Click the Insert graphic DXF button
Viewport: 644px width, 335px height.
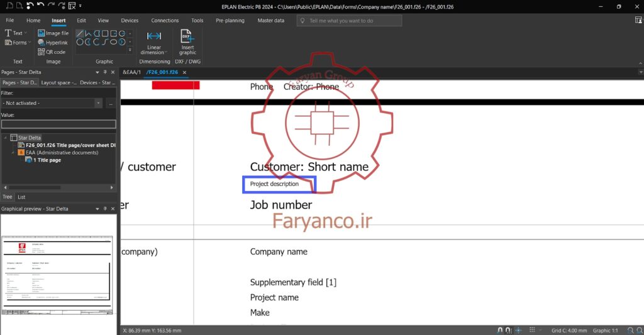click(187, 43)
